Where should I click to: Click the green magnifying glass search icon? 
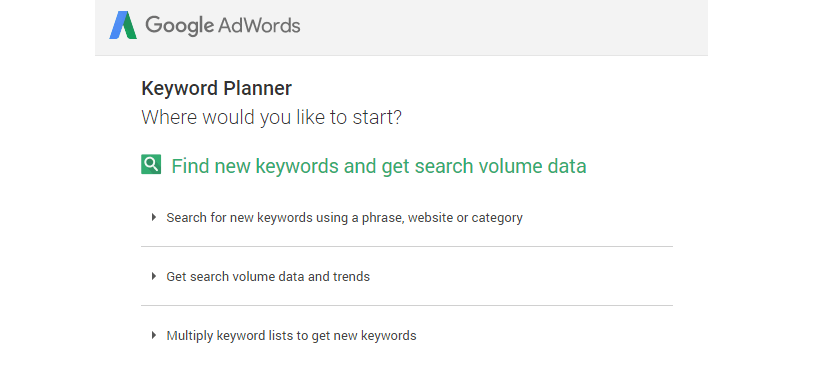point(151,165)
